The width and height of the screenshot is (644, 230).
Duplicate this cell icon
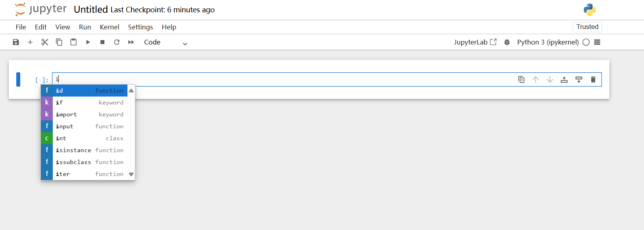coord(521,79)
